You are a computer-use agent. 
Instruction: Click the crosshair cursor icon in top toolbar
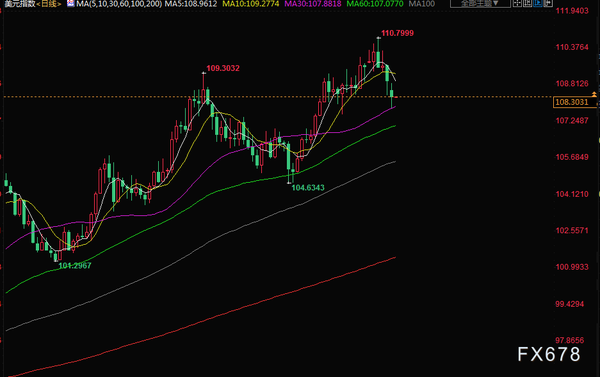coord(517,3)
